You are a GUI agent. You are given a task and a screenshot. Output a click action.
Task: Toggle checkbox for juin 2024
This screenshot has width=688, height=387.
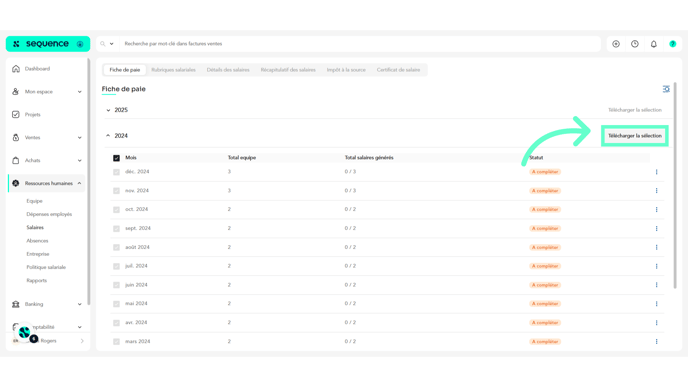tap(116, 285)
